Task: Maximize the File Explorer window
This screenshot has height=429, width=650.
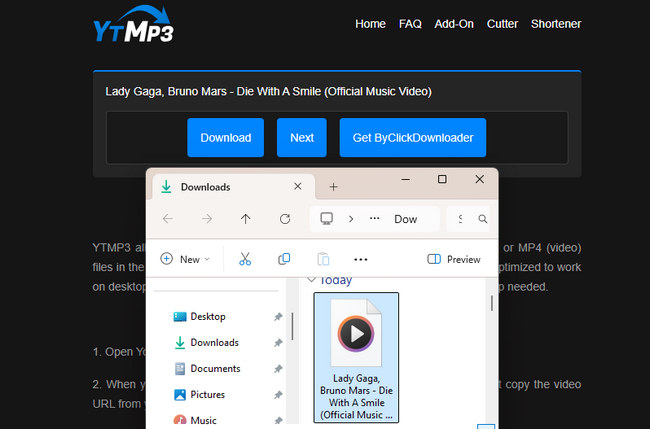Action: point(442,179)
